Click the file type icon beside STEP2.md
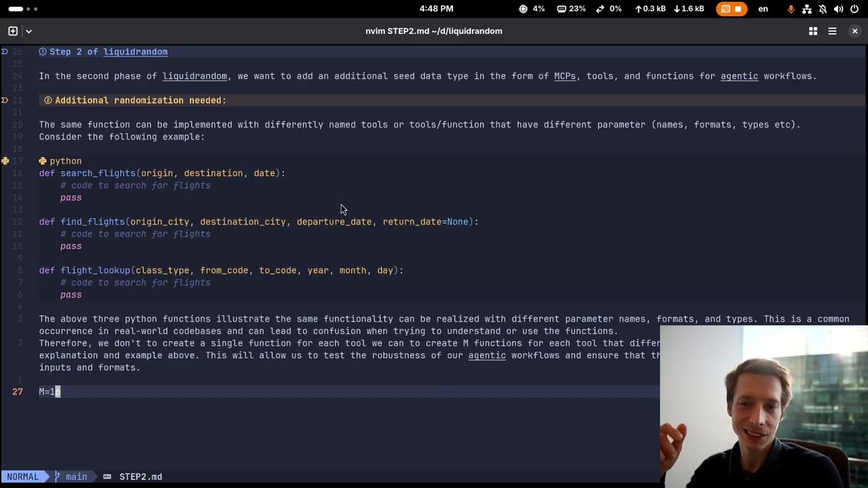The width and height of the screenshot is (868, 488). click(107, 477)
